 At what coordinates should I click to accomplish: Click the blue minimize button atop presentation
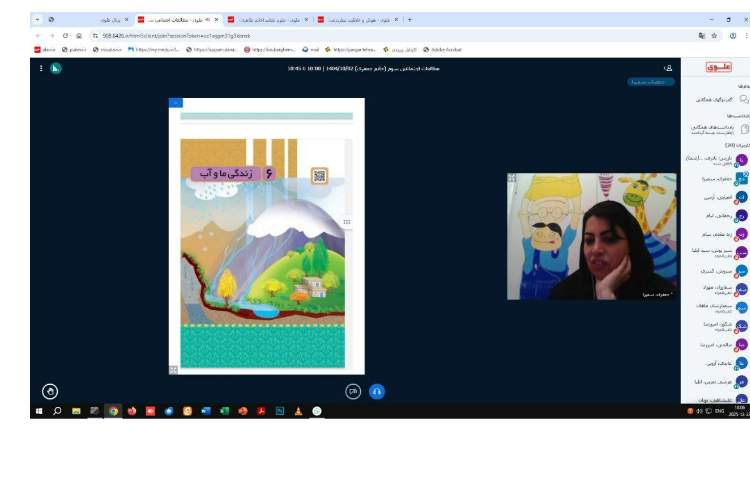click(176, 102)
